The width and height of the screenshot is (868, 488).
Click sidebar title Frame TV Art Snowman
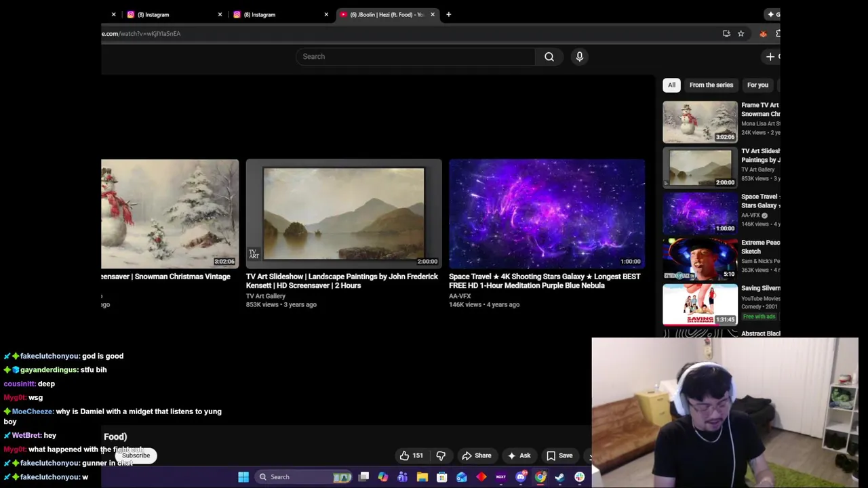coord(760,110)
